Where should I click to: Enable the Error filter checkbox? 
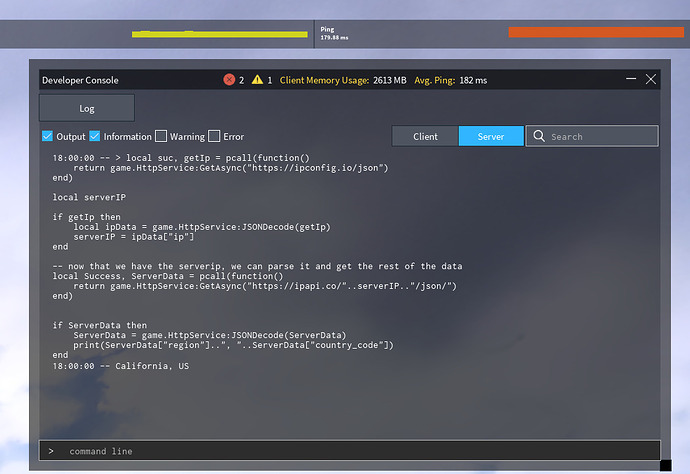[214, 136]
